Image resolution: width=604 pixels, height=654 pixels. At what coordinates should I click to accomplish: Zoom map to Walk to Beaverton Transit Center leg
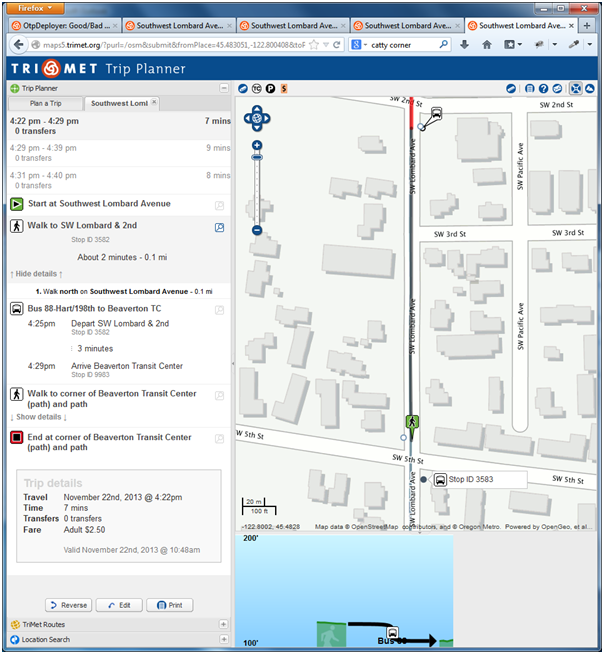click(x=219, y=395)
